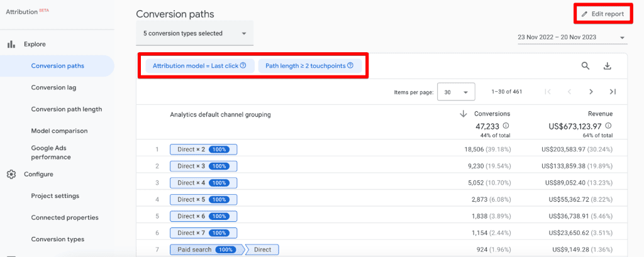Click the Path length help icon

point(350,65)
